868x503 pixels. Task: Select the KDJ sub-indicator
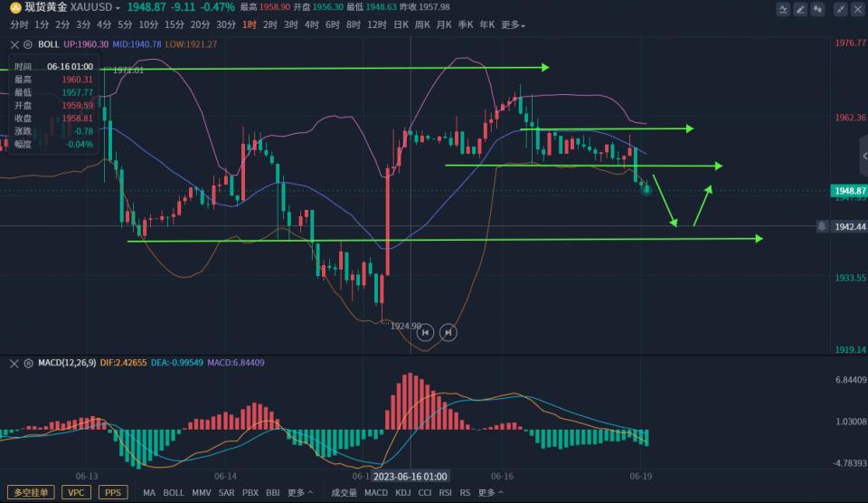pyautogui.click(x=402, y=493)
